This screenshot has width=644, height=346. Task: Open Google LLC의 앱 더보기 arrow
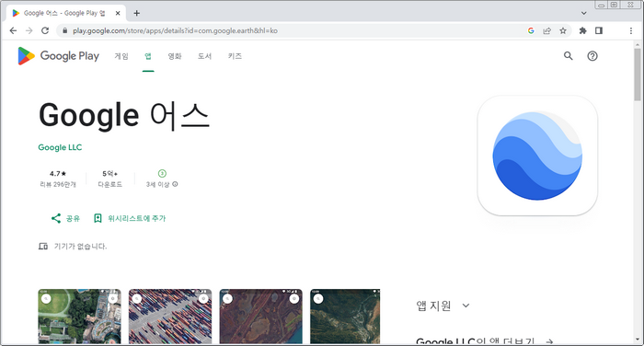[549, 341]
